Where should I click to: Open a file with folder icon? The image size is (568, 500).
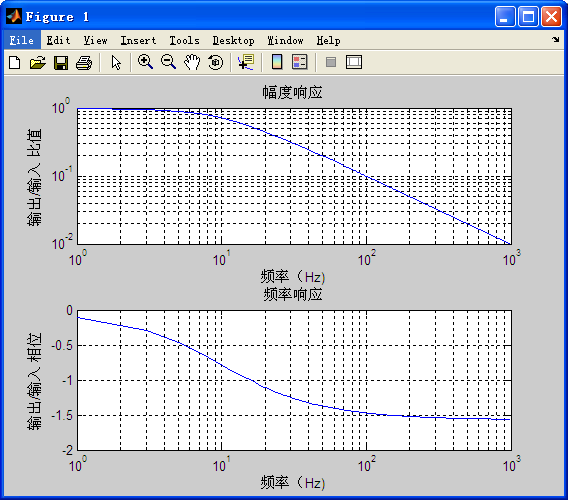[38, 62]
